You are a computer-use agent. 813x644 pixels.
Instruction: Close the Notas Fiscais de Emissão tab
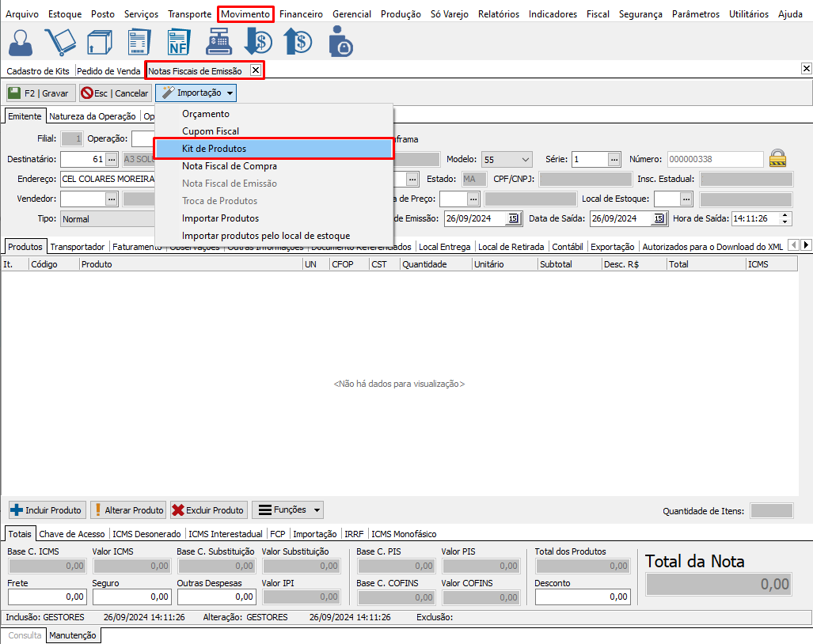tap(255, 70)
